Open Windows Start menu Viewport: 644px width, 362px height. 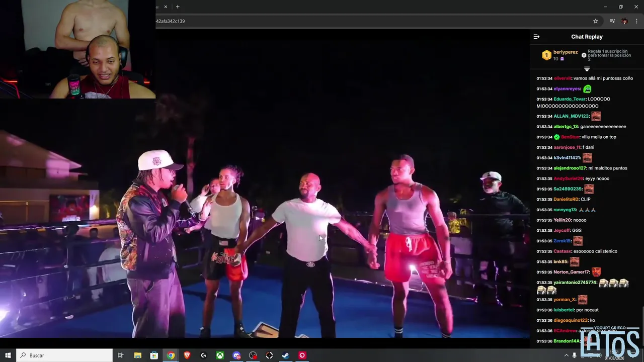coord(8,355)
